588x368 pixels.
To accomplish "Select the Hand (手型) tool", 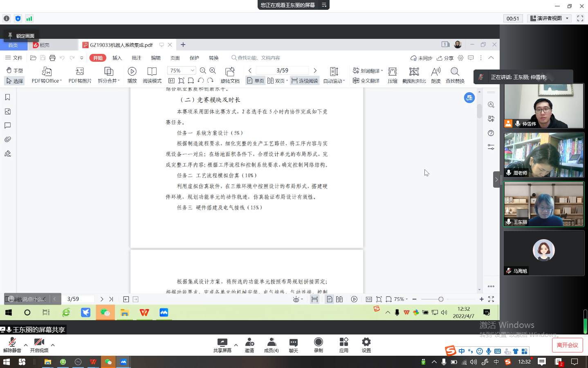I will [15, 70].
